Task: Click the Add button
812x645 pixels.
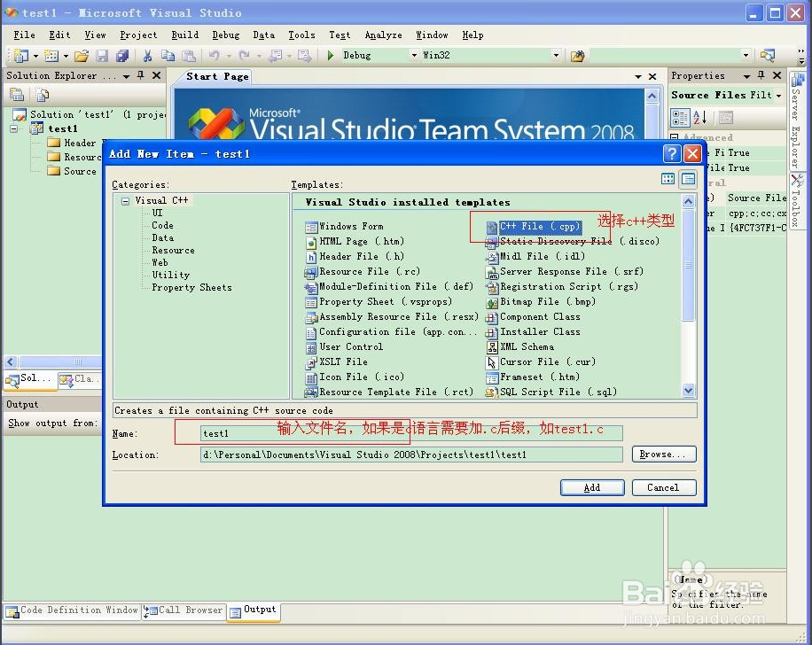Action: point(592,487)
